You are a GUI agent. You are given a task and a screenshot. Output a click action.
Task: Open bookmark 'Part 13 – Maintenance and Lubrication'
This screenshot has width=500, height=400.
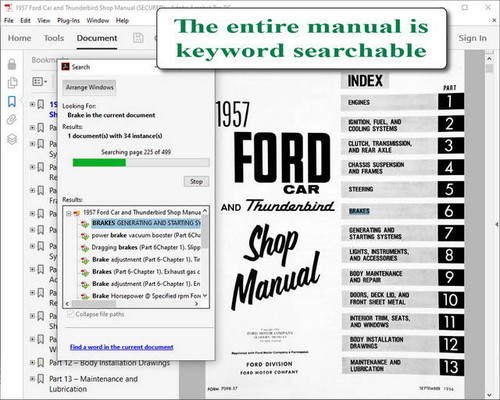(x=93, y=384)
